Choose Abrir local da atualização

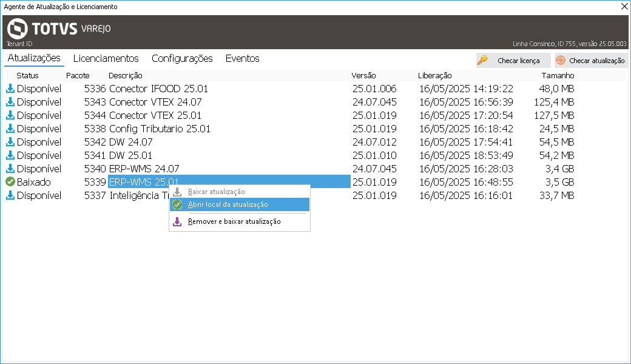click(x=240, y=204)
